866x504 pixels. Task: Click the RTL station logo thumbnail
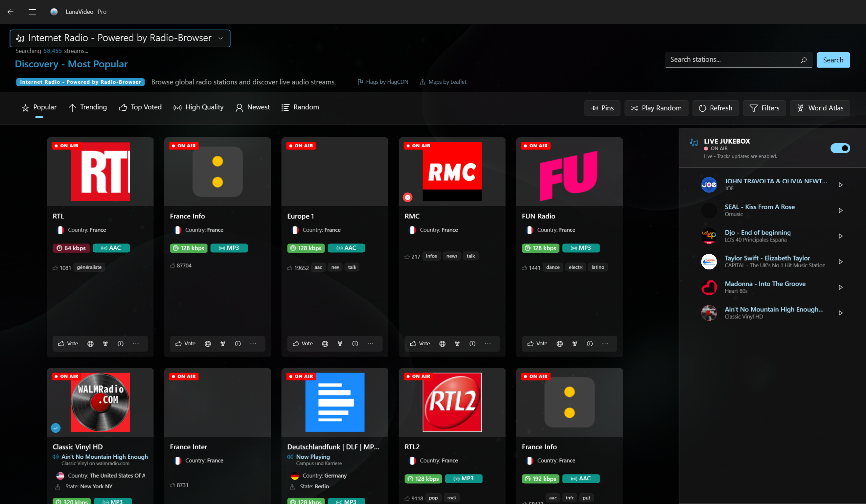point(100,172)
